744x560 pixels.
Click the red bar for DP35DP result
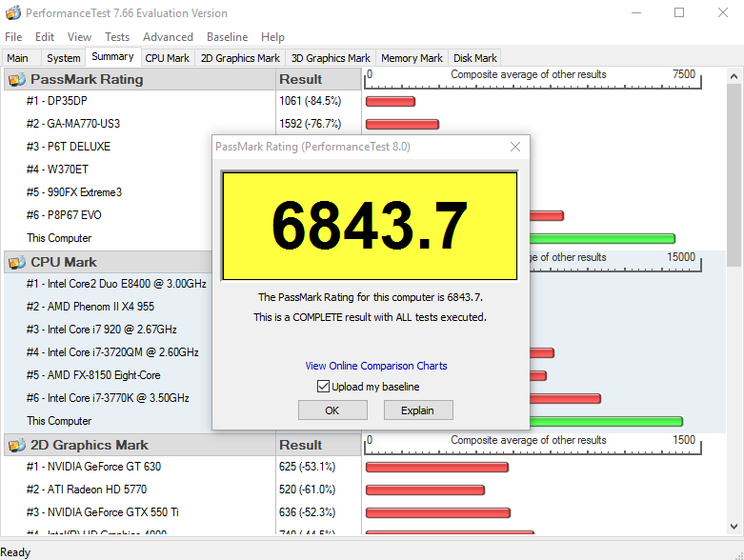point(390,101)
